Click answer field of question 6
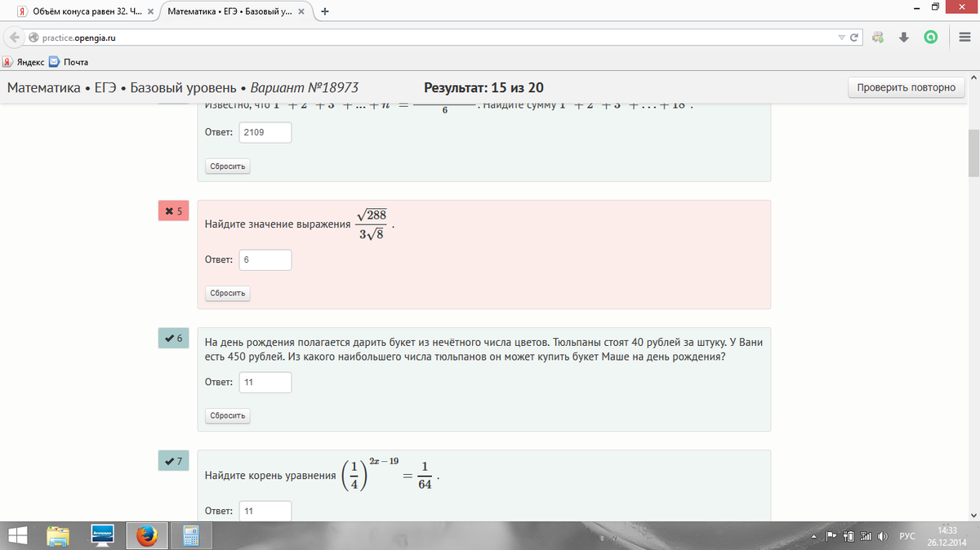 (x=265, y=383)
